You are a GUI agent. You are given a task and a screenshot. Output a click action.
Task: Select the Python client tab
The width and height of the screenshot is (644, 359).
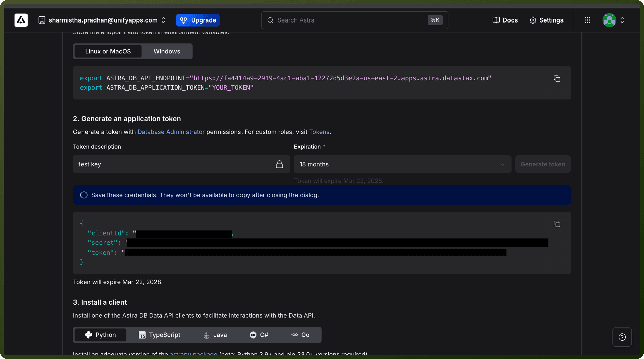point(101,335)
